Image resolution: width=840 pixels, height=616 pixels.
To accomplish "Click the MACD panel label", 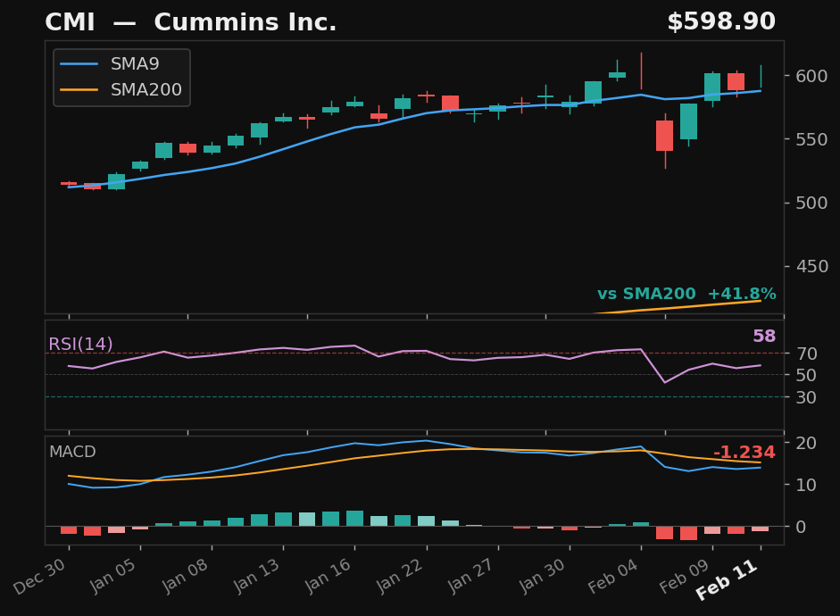I will pyautogui.click(x=72, y=452).
